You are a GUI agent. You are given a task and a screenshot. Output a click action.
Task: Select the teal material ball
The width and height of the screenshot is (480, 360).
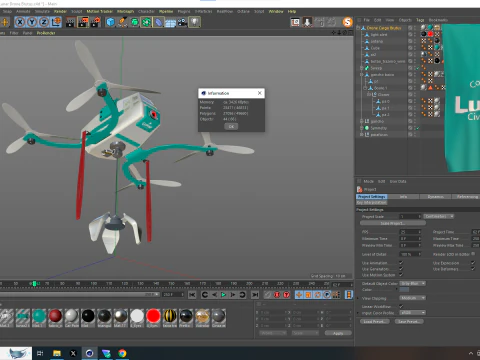(39, 316)
